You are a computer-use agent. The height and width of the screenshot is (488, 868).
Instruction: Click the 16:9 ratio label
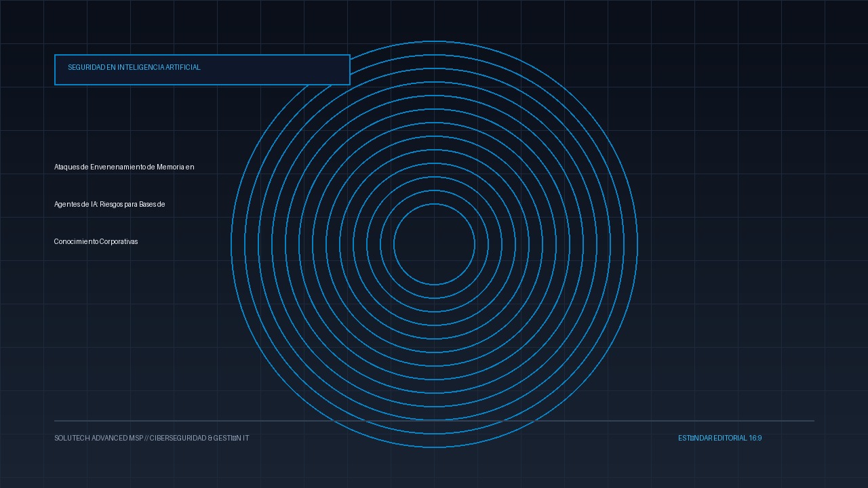[x=755, y=439]
